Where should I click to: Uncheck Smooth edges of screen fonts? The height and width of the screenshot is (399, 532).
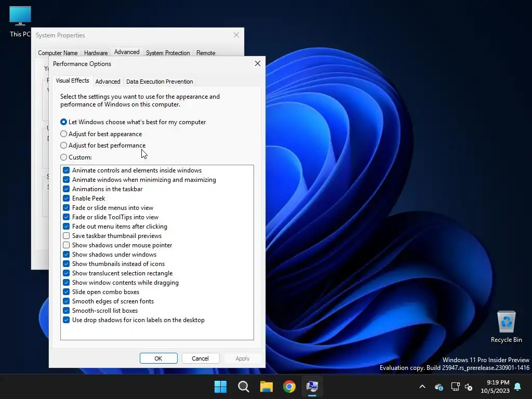[x=66, y=301]
